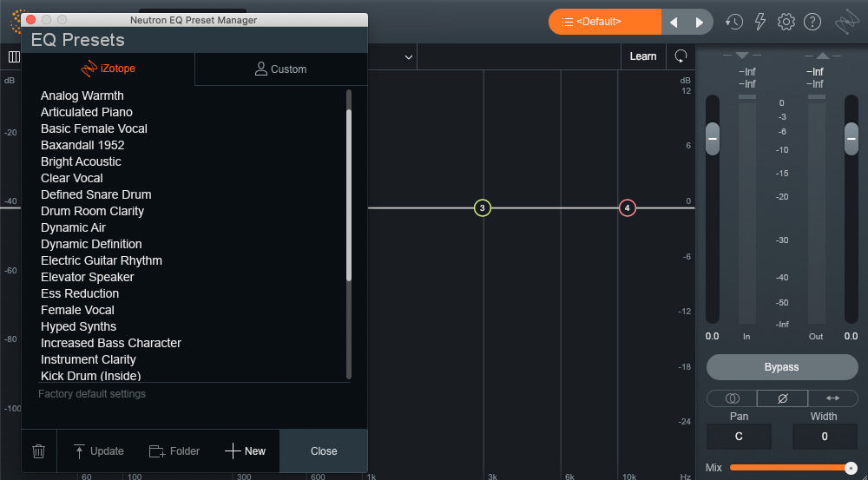The height and width of the screenshot is (480, 868).
Task: Toggle stereo link circles button
Action: (x=732, y=398)
